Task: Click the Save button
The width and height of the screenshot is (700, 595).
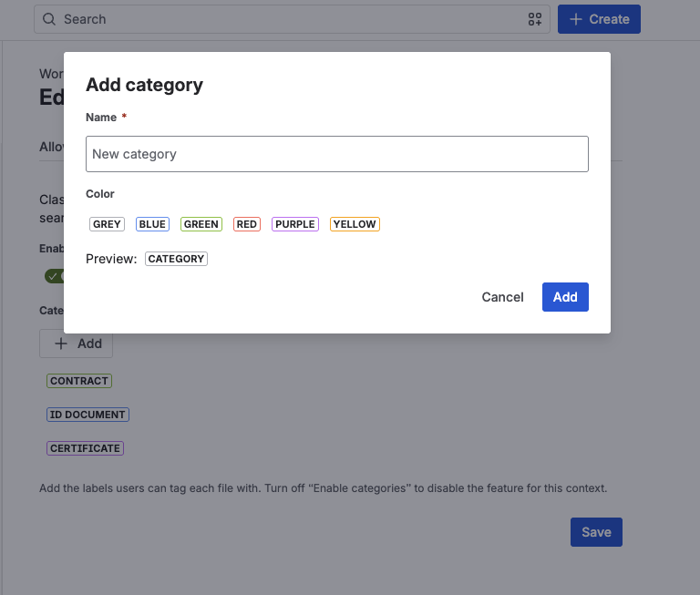Action: coord(596,532)
